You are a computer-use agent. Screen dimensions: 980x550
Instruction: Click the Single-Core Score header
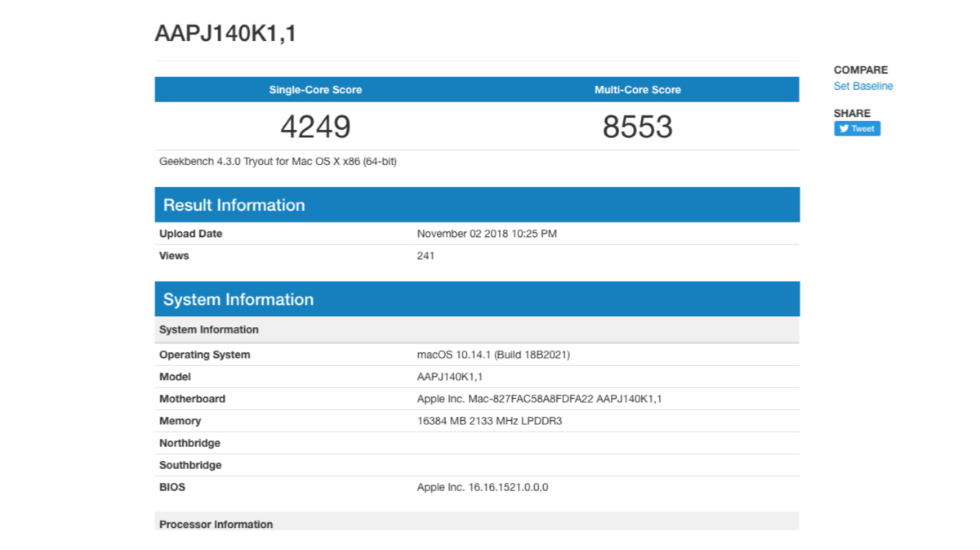[x=315, y=90]
